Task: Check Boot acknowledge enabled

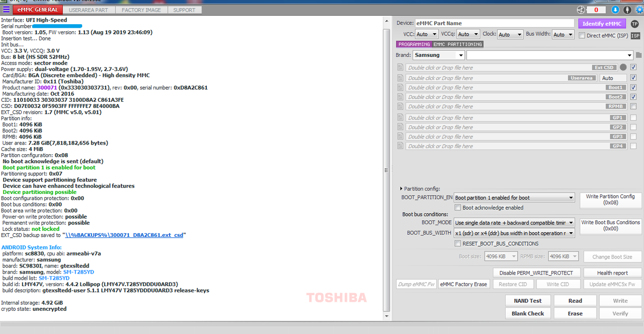Action: click(x=458, y=208)
